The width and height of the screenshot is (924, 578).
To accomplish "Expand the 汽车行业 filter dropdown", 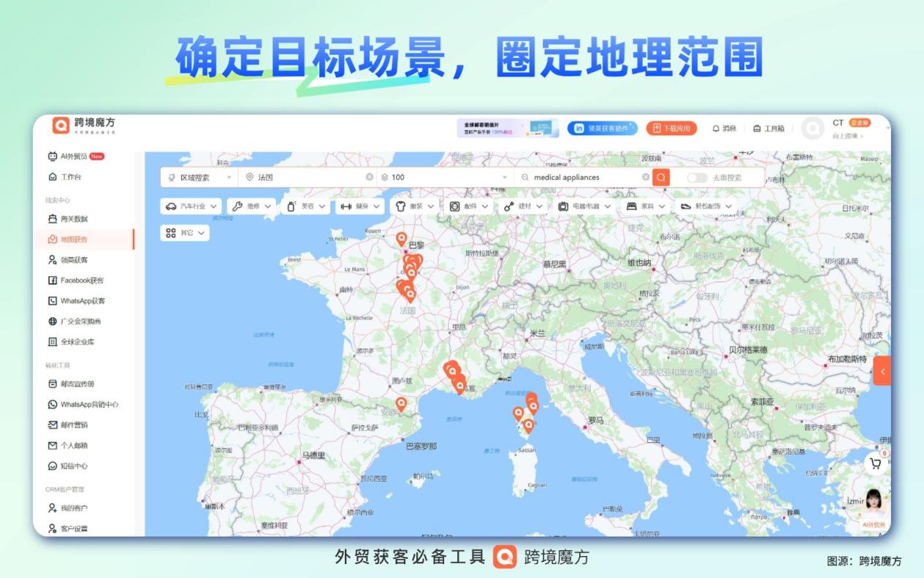I will pos(192,205).
